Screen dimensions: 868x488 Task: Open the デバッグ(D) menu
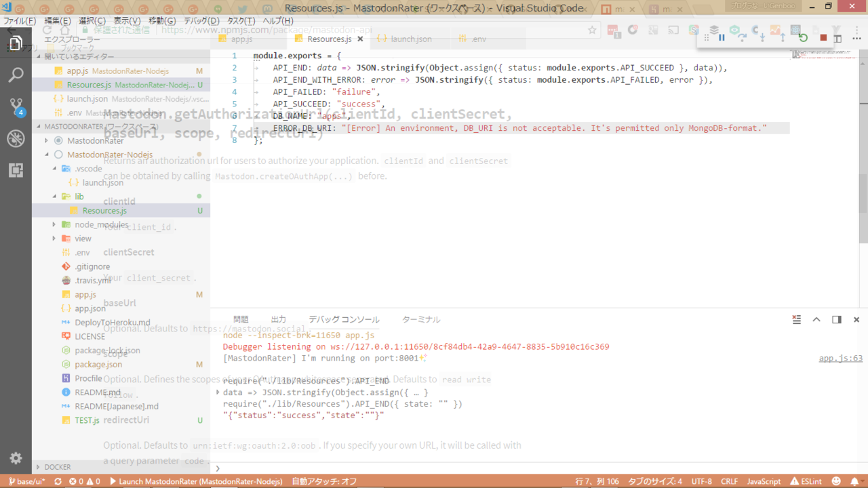pyautogui.click(x=201, y=21)
